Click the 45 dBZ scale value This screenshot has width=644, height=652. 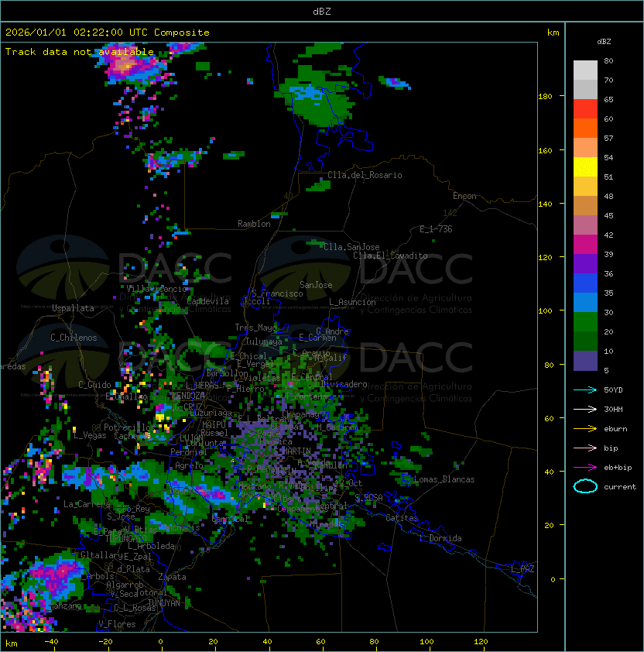(x=608, y=216)
